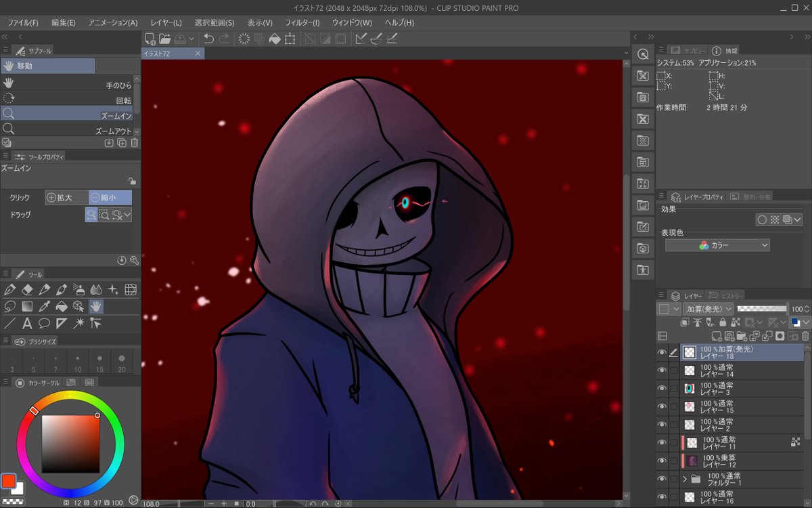
Task: Close the イラスト72 canvas tab
Action: point(198,53)
